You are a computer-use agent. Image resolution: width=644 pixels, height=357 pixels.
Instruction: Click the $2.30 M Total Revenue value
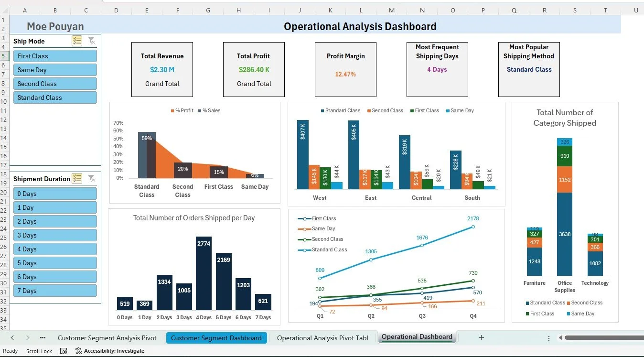(162, 70)
